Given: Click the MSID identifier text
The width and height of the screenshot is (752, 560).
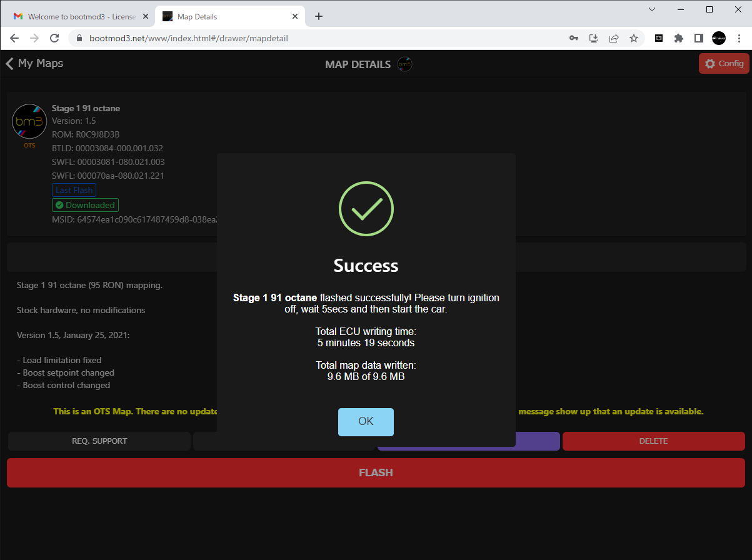Looking at the screenshot, I should point(134,219).
